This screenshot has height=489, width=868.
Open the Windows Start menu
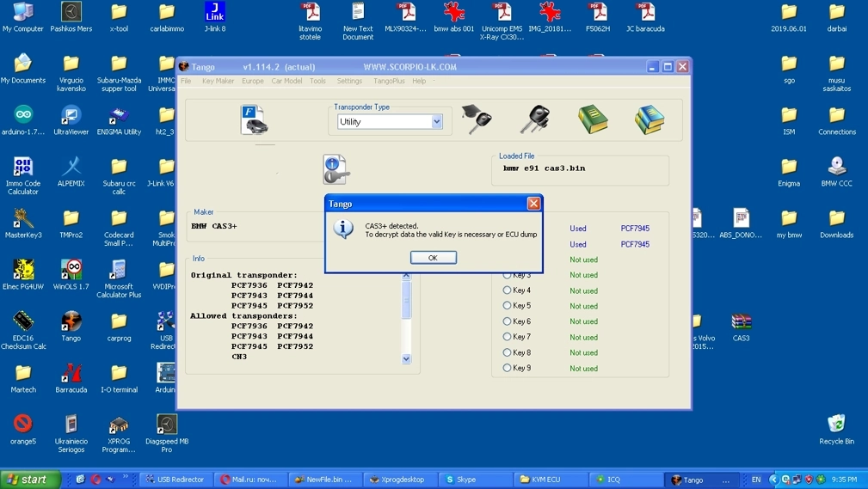tap(30, 479)
